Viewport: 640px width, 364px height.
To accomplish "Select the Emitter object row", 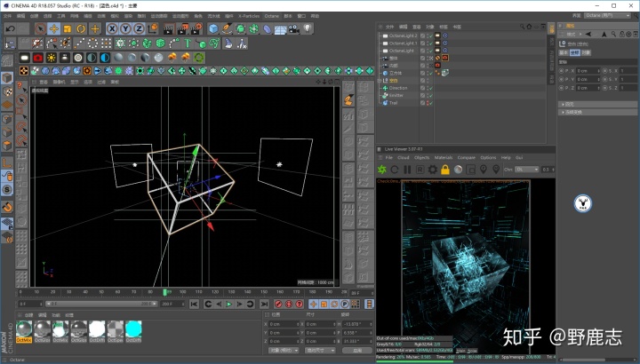I will (396, 95).
